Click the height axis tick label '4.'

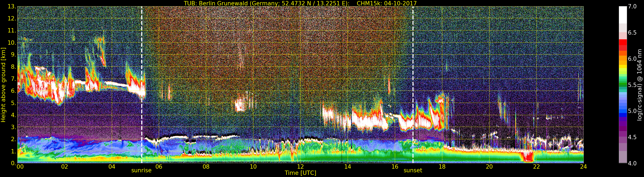(14, 115)
